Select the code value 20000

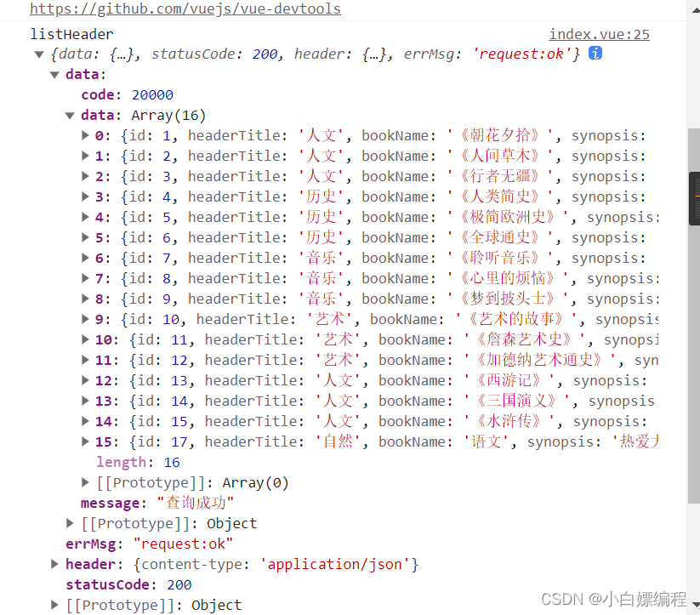point(152,94)
